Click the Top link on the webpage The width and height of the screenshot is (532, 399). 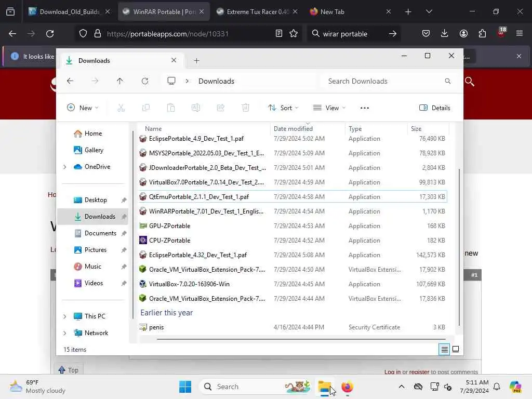pyautogui.click(x=69, y=370)
